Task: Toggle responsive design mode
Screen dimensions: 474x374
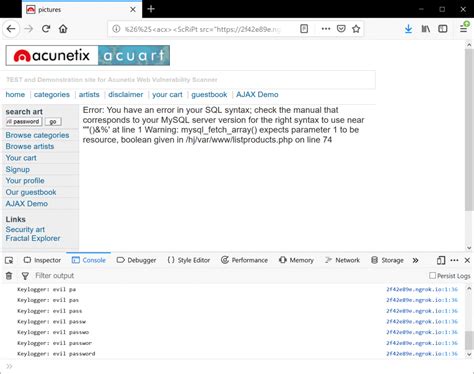Action: (441, 260)
